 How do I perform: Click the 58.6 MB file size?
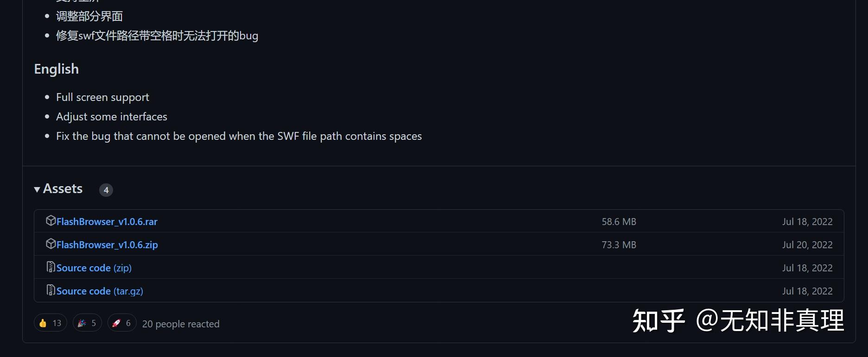[619, 222]
